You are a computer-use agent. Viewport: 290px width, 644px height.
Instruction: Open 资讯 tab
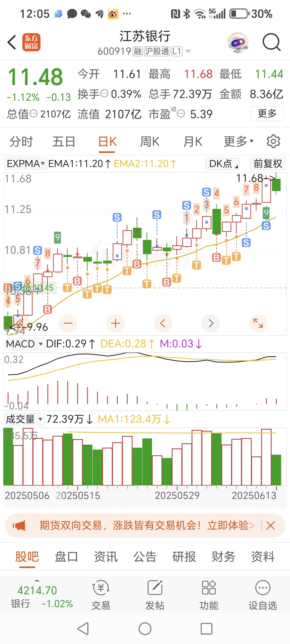tap(106, 556)
